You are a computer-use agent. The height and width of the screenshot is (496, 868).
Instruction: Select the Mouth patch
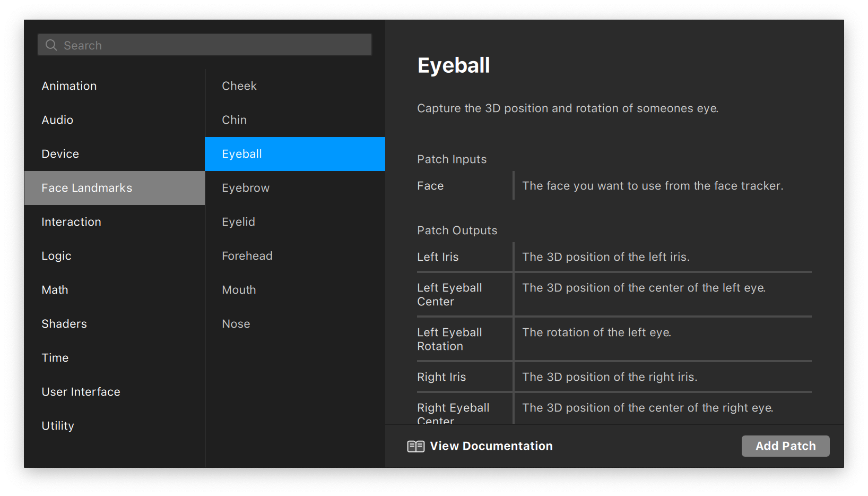point(239,290)
